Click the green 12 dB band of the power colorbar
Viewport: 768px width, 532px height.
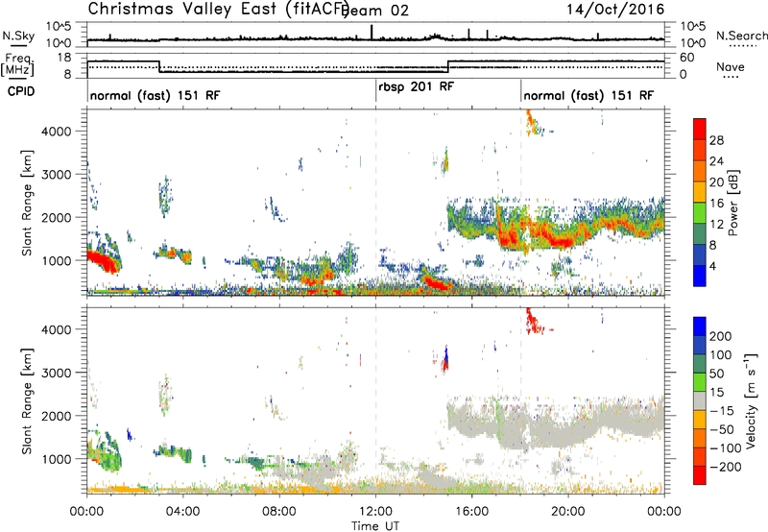(700, 213)
